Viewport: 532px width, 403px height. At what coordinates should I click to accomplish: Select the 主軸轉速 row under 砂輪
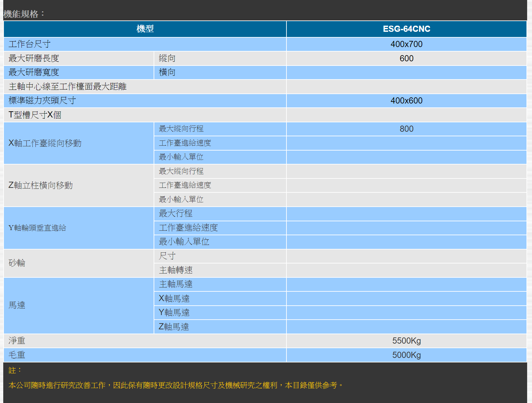[x=176, y=270]
